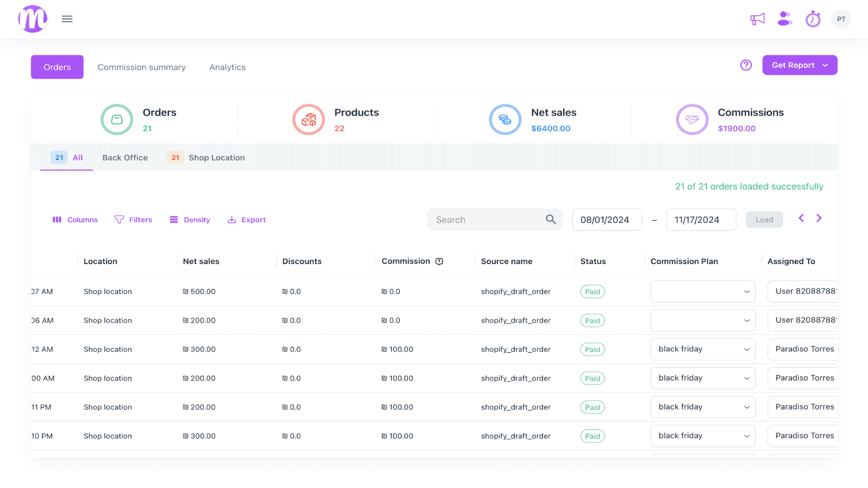Open the Columns settings button
This screenshot has height=488, width=868.
coord(75,220)
